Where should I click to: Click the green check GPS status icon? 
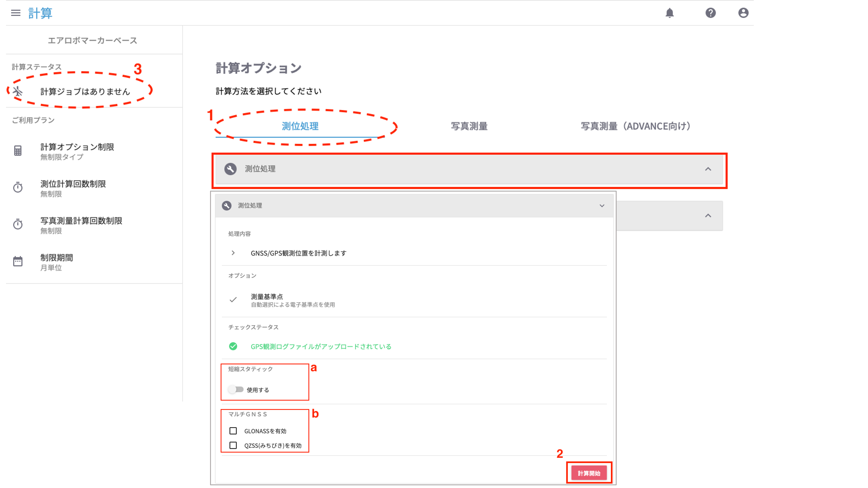coord(233,346)
